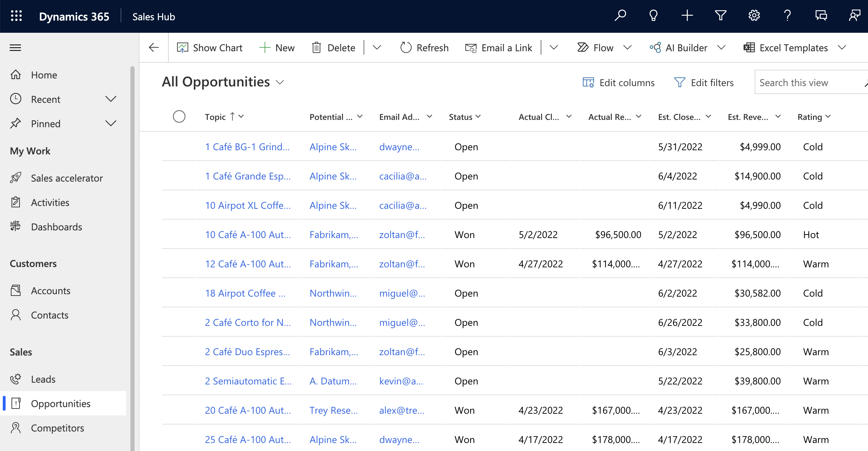Create a New opportunity
The height and width of the screenshot is (451, 868).
point(277,48)
